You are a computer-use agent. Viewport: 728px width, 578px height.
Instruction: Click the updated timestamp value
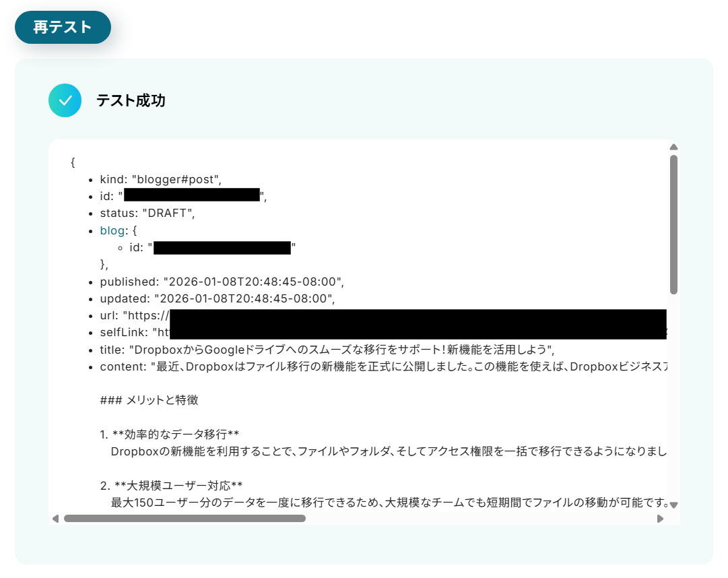click(x=244, y=298)
